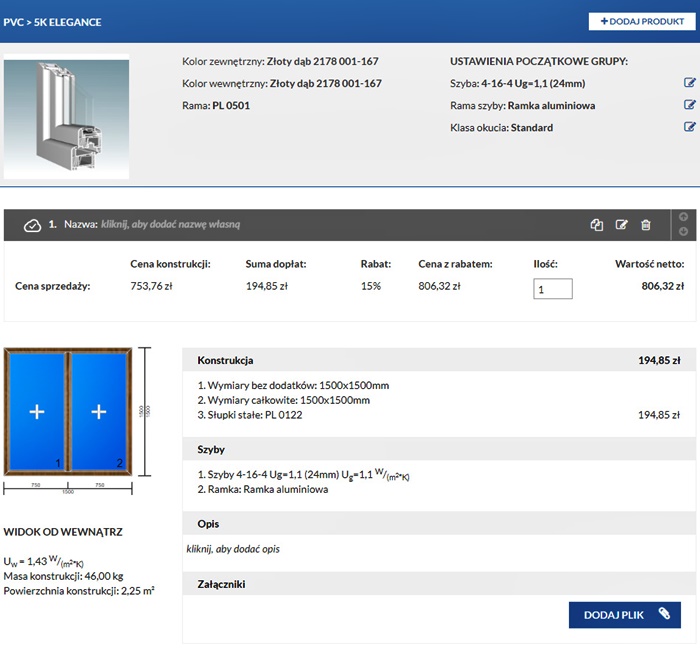This screenshot has width=700, height=665.
Task: Move item 1 up with arrow
Action: tap(684, 217)
